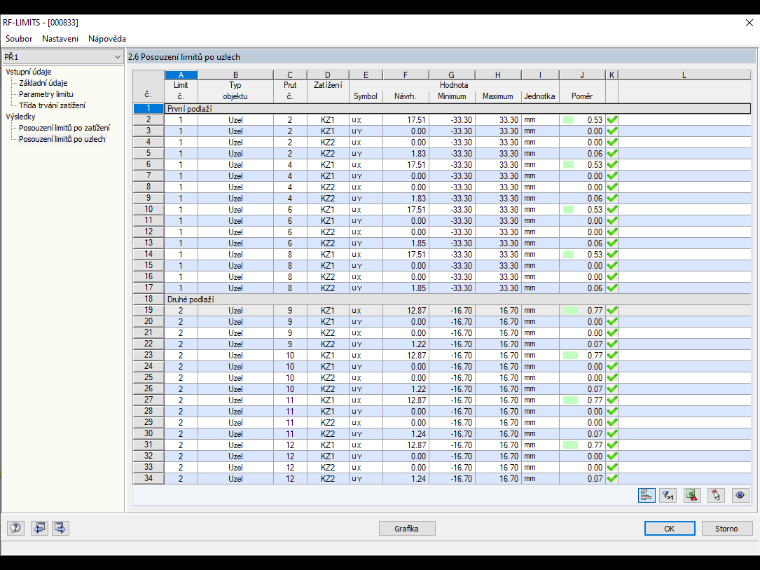Click the Symbol column header

[x=365, y=96]
